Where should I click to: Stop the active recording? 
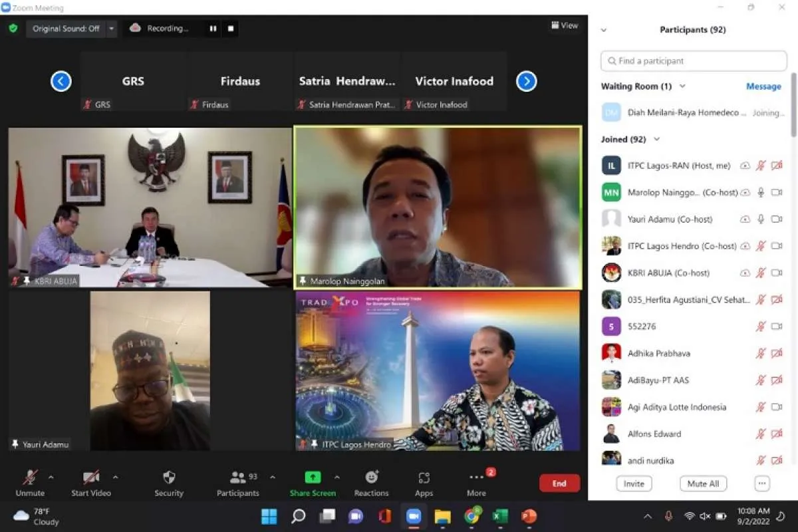click(229, 29)
